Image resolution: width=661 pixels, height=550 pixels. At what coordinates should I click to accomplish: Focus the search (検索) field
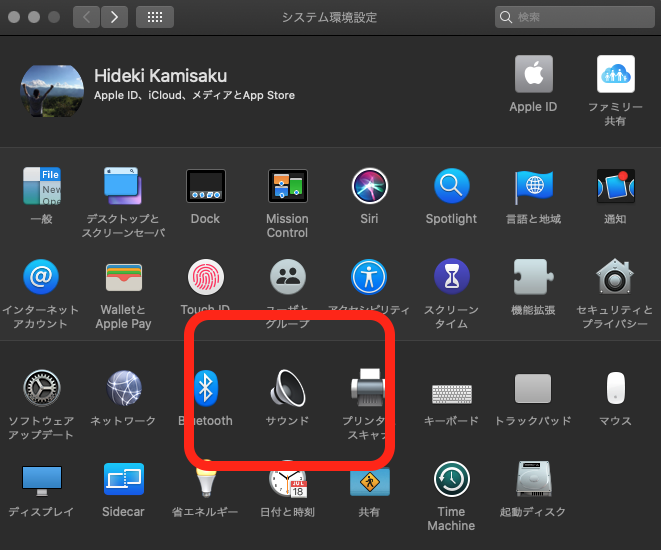(575, 17)
